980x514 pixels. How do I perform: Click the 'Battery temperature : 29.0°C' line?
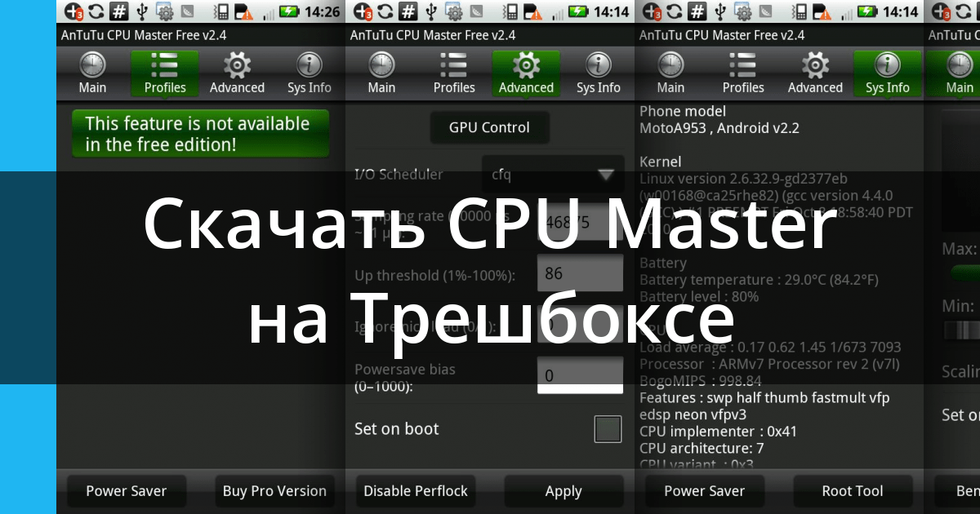(x=759, y=280)
